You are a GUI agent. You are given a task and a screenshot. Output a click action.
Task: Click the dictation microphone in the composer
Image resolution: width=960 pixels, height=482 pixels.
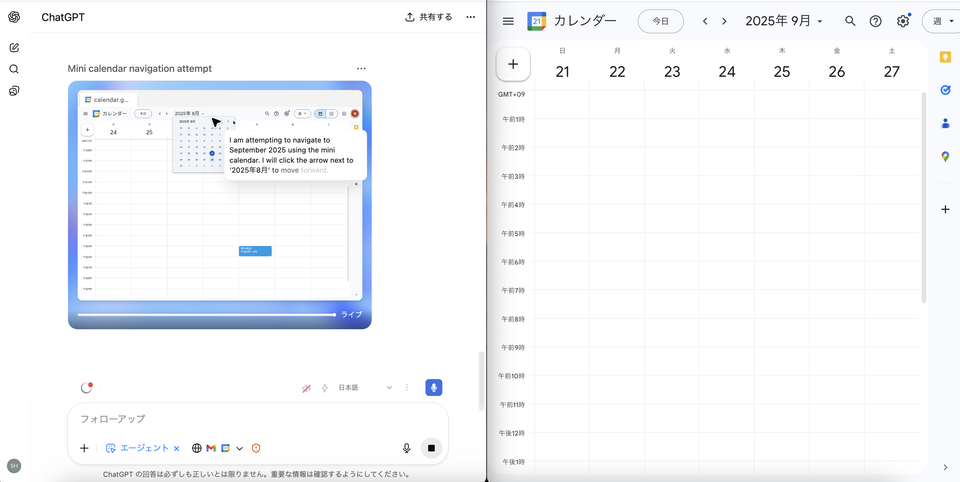point(407,448)
